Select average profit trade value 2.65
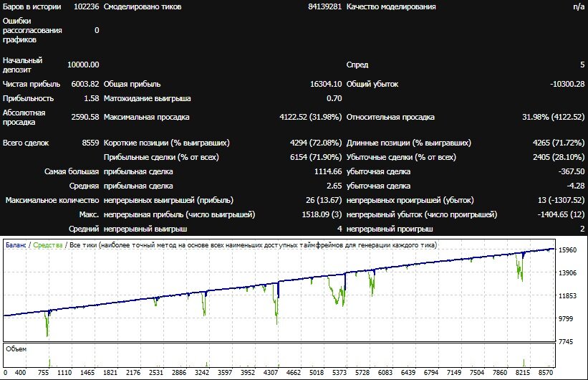The width and height of the screenshot is (588, 380). click(334, 186)
